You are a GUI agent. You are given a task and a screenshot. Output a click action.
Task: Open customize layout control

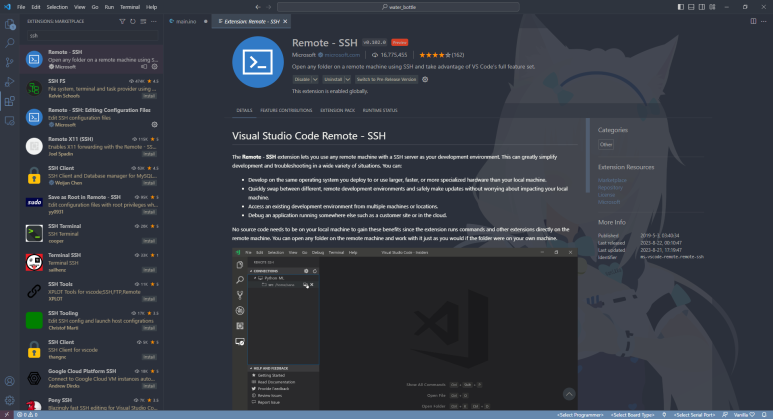click(712, 7)
